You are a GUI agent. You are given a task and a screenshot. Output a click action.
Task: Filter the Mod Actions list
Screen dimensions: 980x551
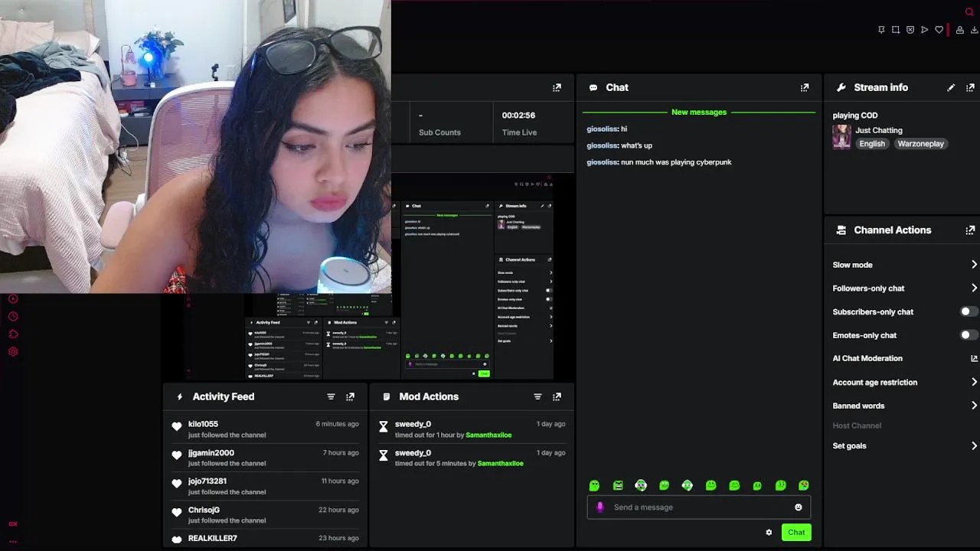click(x=537, y=396)
